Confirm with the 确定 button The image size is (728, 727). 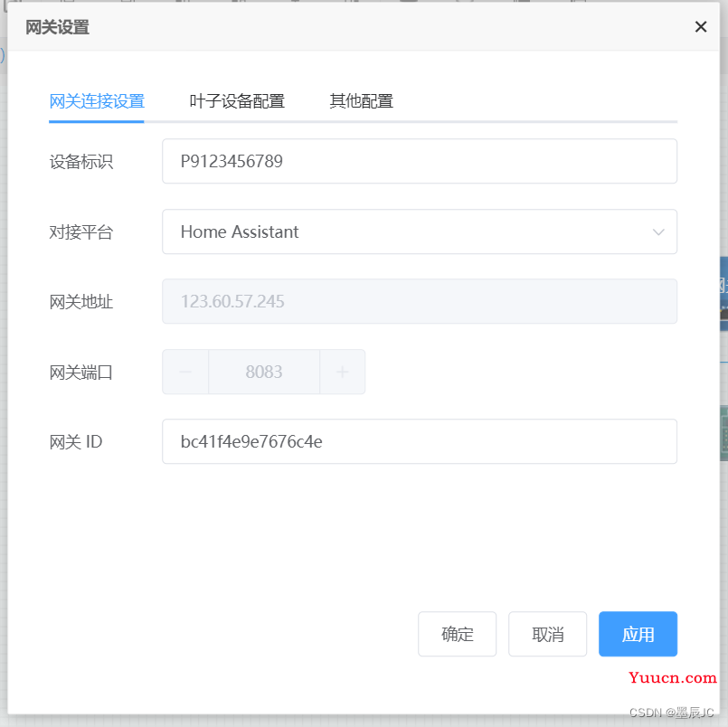click(457, 634)
